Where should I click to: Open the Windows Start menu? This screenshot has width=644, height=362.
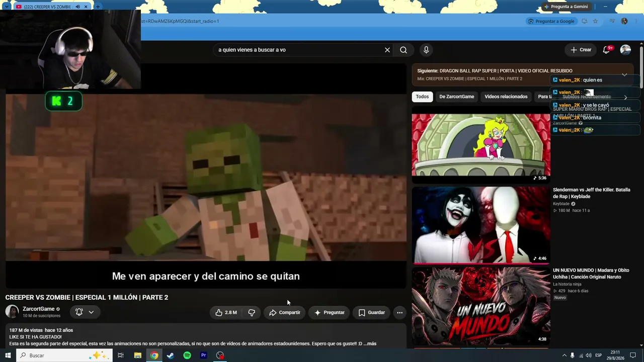[8, 355]
